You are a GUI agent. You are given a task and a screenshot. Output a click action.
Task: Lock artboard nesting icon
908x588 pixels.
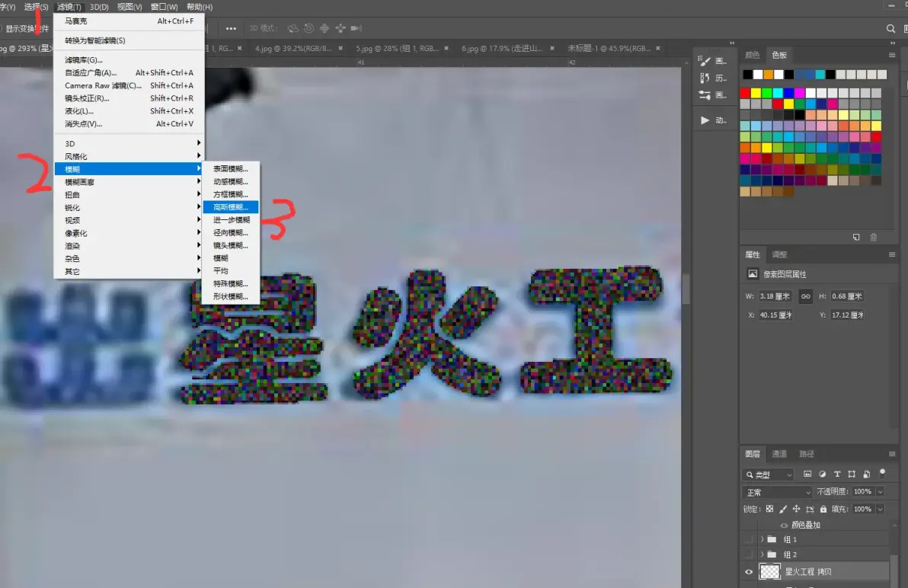coord(810,509)
